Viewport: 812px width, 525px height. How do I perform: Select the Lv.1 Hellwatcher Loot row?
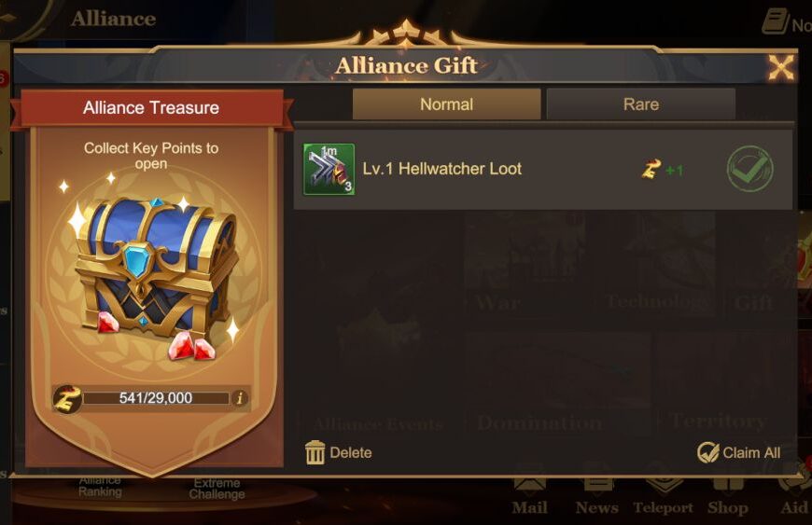click(542, 170)
